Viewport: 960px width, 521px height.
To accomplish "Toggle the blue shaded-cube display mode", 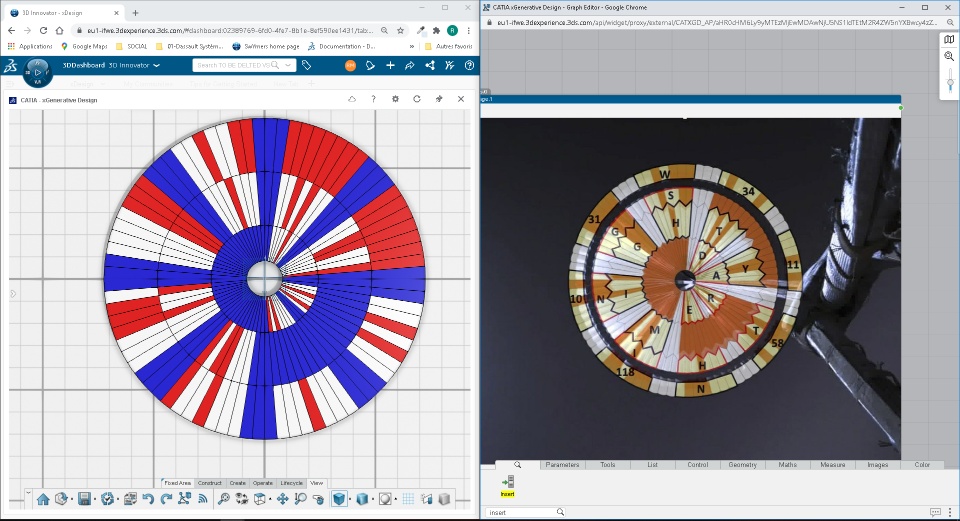I will 339,499.
